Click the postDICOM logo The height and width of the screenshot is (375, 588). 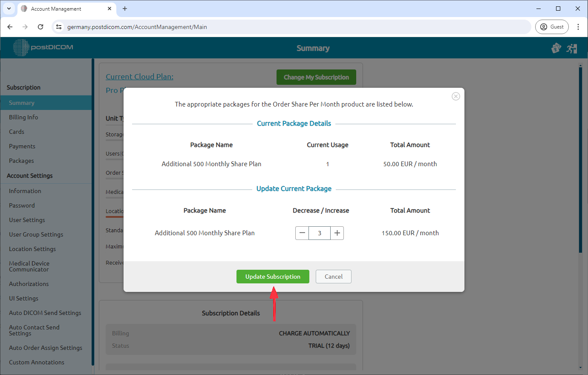[43, 48]
